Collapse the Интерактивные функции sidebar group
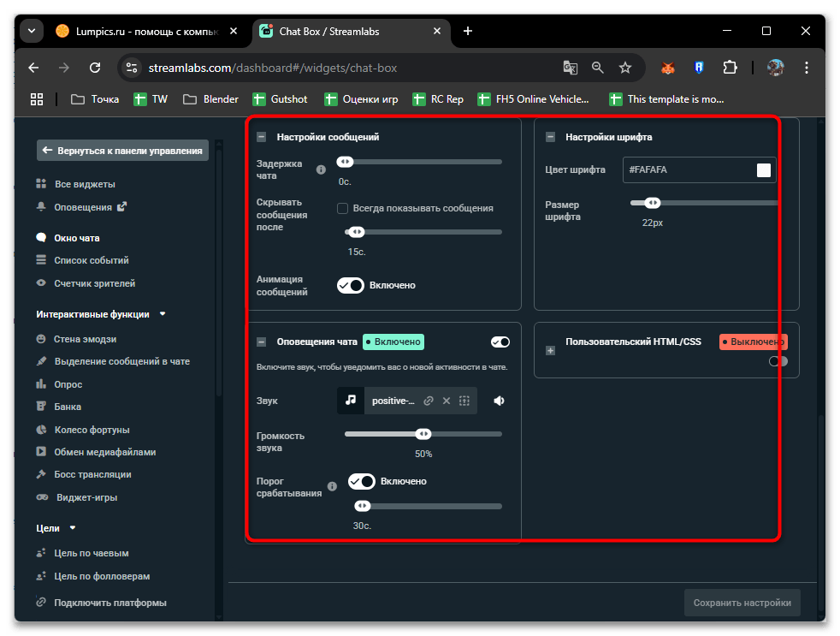The image size is (840, 636). [x=163, y=314]
